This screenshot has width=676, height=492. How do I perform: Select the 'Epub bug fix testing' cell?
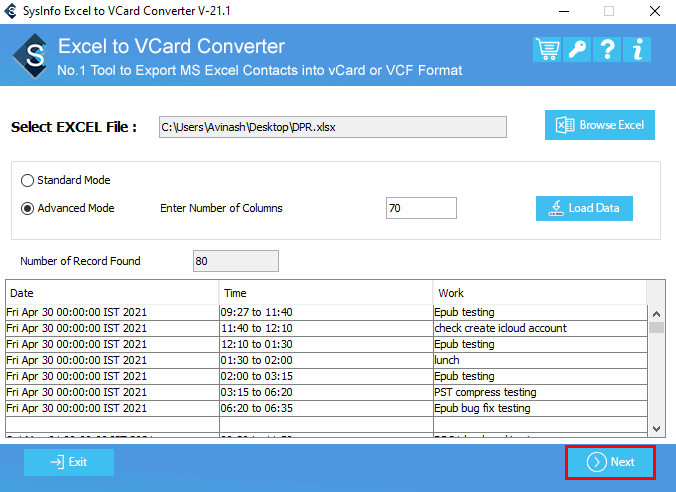coord(541,408)
